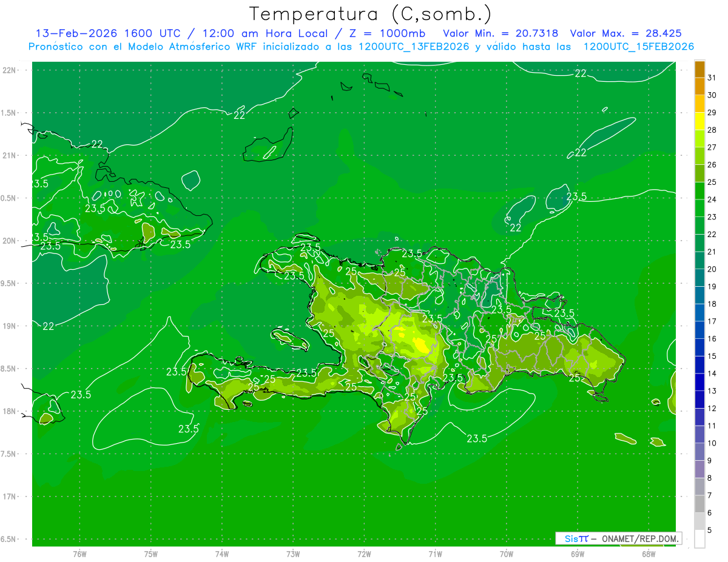This screenshot has height=562, width=728.
Task: Click the 31 label on the color scale
Action: (712, 78)
